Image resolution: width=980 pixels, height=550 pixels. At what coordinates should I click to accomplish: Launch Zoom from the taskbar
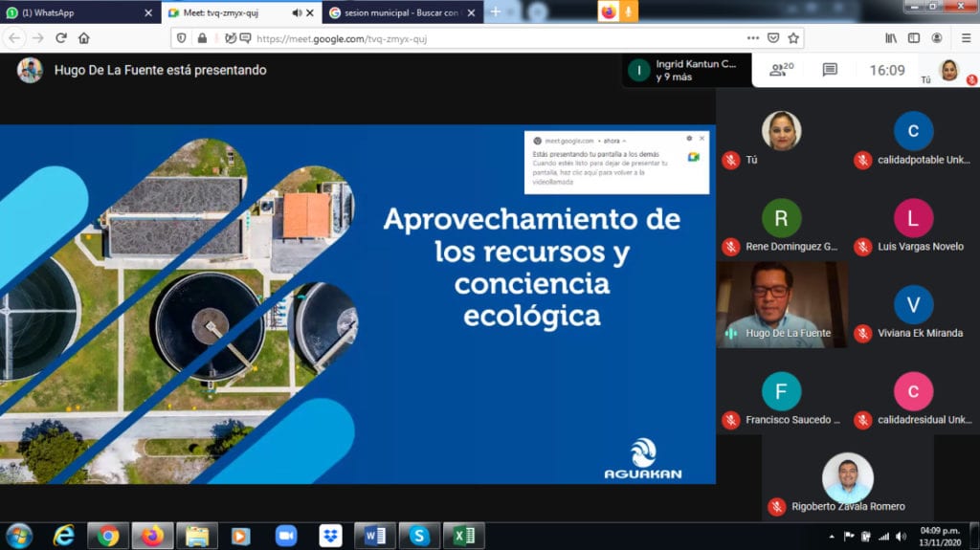[286, 536]
